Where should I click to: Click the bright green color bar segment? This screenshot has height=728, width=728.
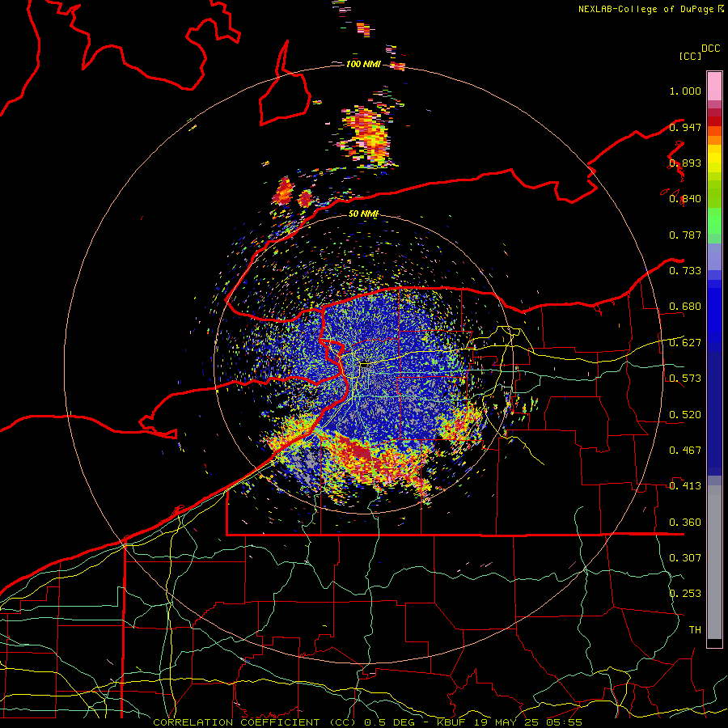[x=714, y=221]
